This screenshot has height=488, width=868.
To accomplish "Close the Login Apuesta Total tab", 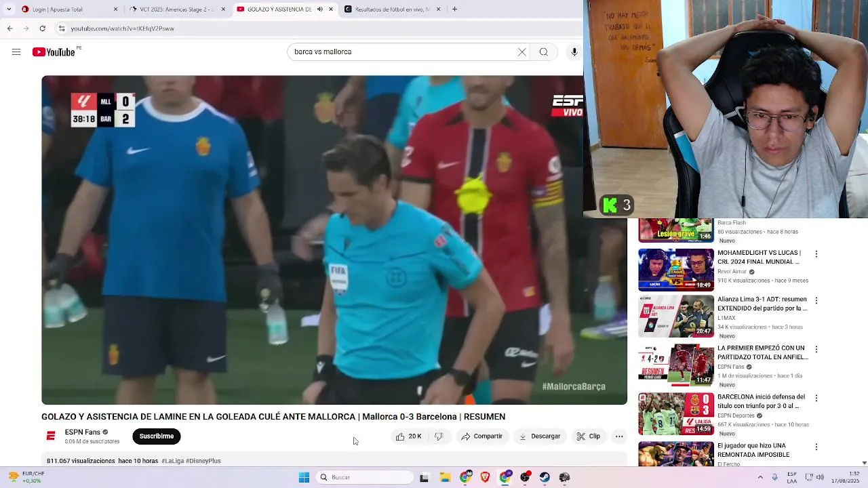I will pyautogui.click(x=115, y=9).
